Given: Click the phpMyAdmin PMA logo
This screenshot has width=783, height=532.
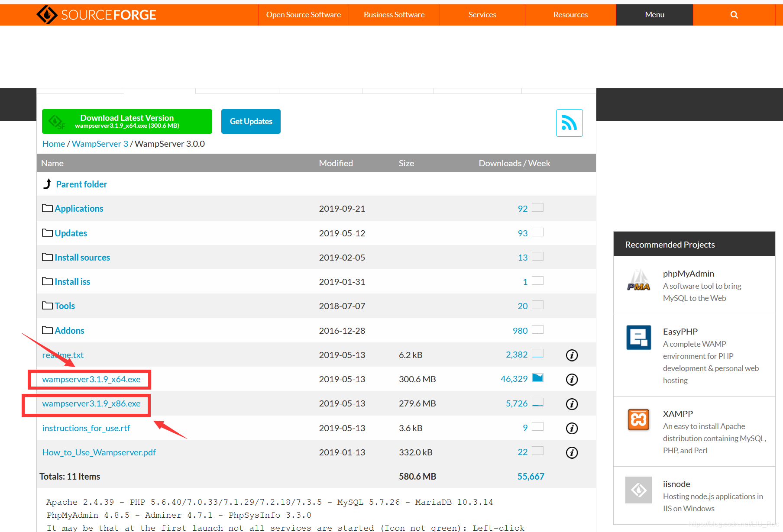Looking at the screenshot, I should [x=638, y=280].
